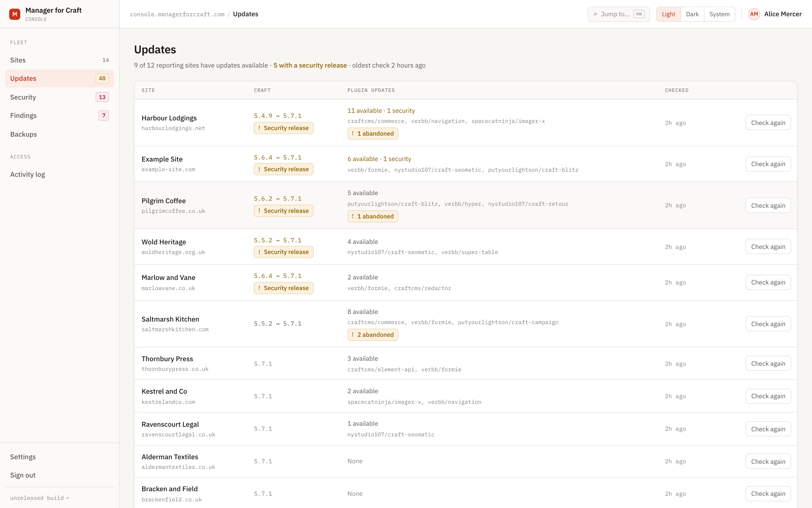The image size is (812, 508).
Task: Go to Security section
Action: point(59,97)
